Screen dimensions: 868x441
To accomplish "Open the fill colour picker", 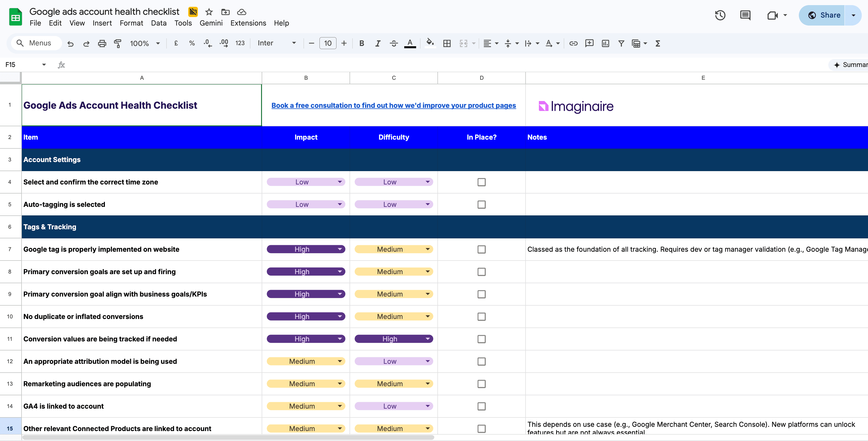I will [430, 43].
